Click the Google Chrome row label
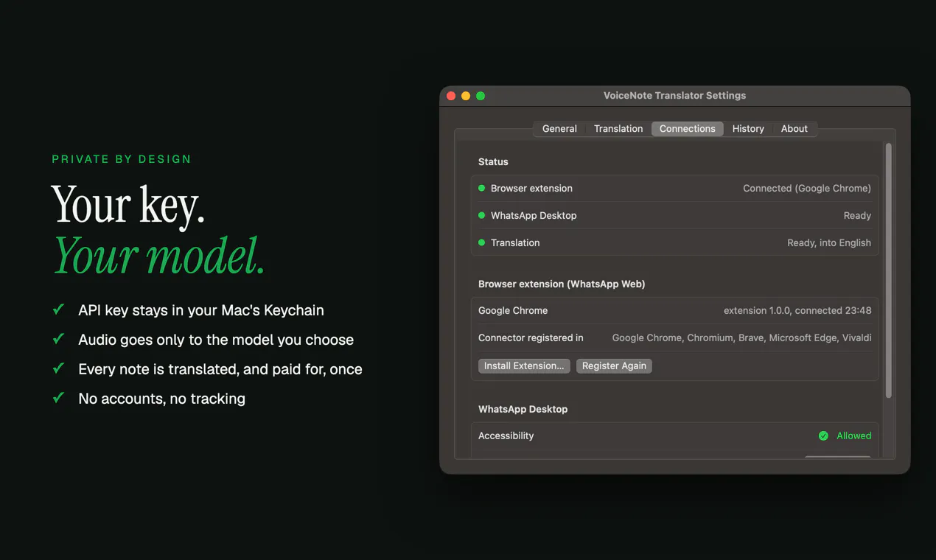The height and width of the screenshot is (560, 936). (x=513, y=310)
